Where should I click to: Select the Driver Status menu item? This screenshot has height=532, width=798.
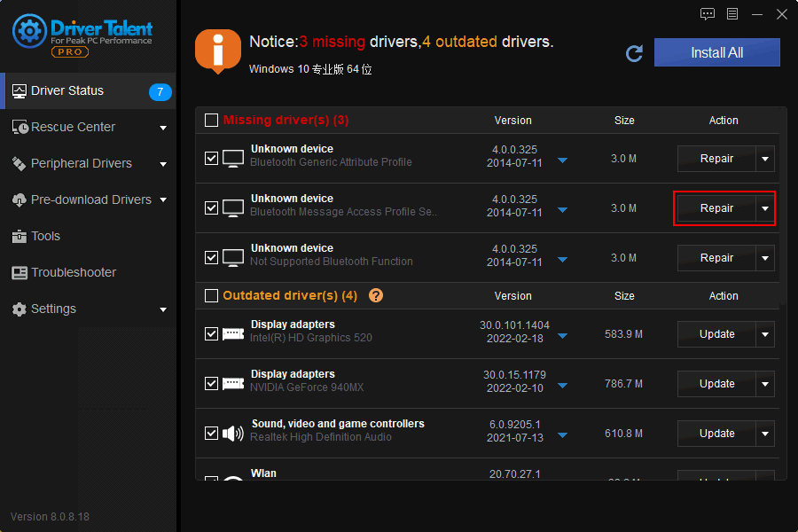pos(89,91)
